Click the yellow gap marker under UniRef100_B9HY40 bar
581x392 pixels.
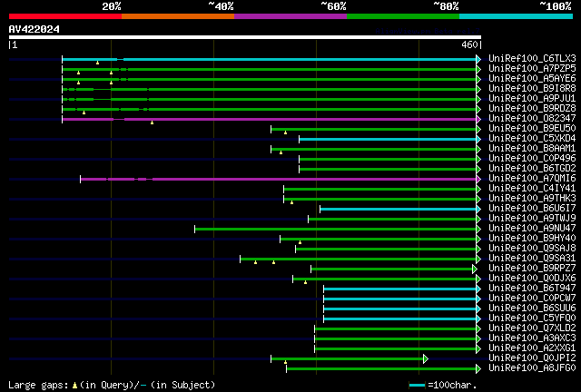pyautogui.click(x=300, y=242)
